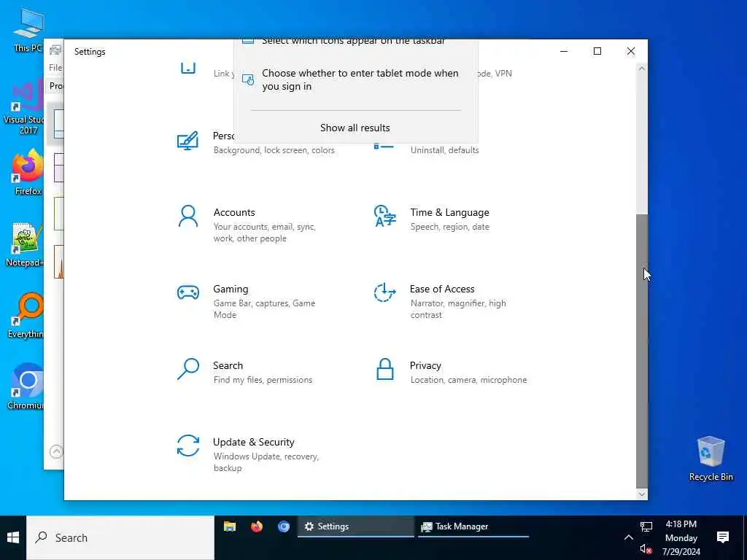Open the taskbar clock showing 4:18 PM

coord(681,537)
